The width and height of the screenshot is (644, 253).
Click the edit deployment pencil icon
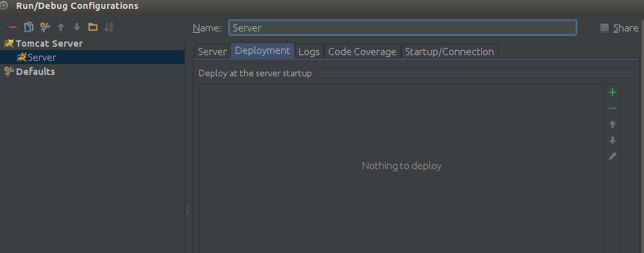coord(613,156)
